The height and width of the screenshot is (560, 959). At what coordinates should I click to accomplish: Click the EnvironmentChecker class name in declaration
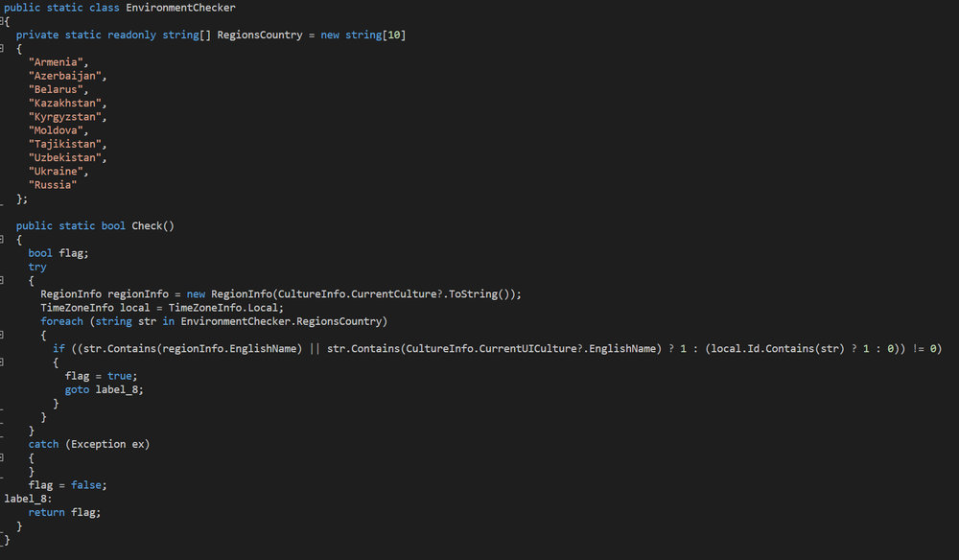click(x=180, y=8)
